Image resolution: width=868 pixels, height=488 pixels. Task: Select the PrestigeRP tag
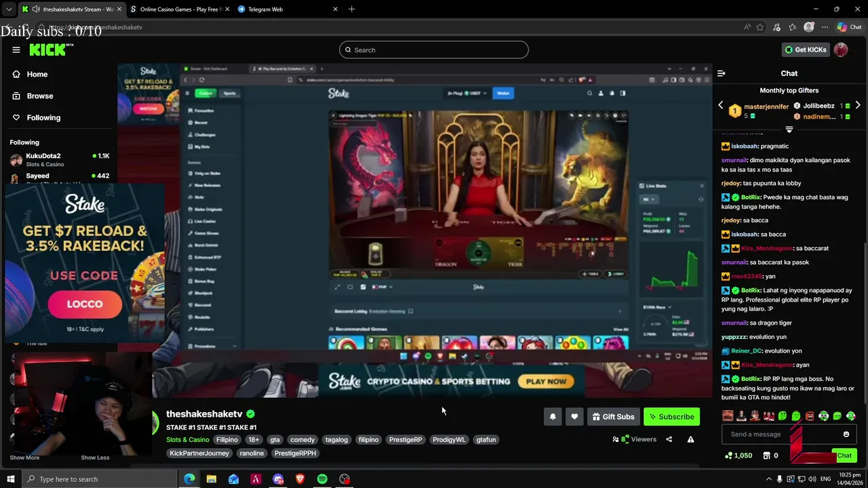(406, 439)
